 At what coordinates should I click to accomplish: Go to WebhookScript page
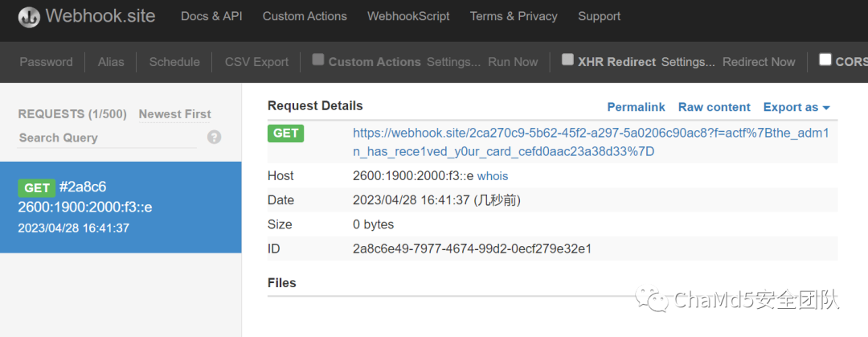[x=408, y=17]
